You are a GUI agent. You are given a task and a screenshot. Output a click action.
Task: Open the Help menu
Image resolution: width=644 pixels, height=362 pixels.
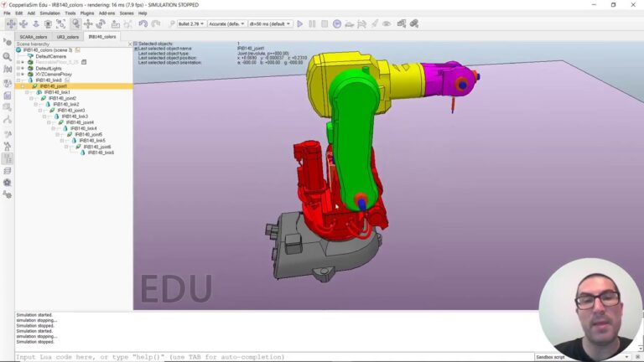tap(143, 13)
